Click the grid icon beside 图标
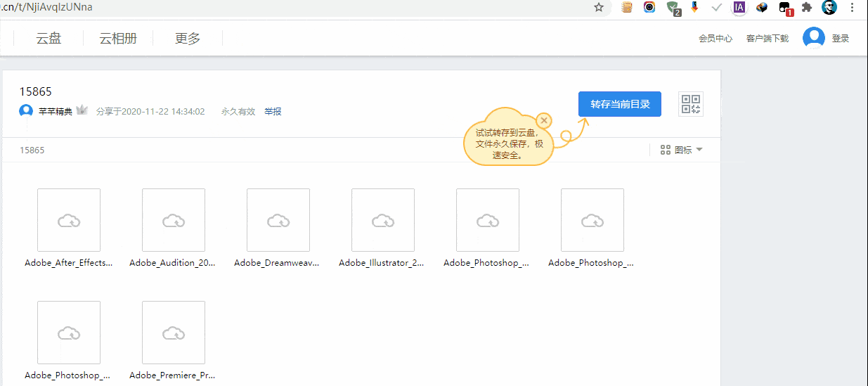The width and height of the screenshot is (868, 386). 665,150
